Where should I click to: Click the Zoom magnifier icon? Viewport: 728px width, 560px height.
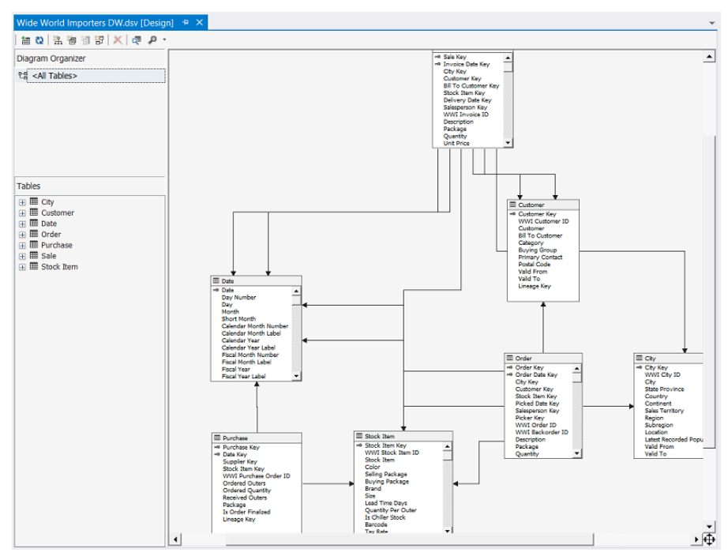[152, 40]
